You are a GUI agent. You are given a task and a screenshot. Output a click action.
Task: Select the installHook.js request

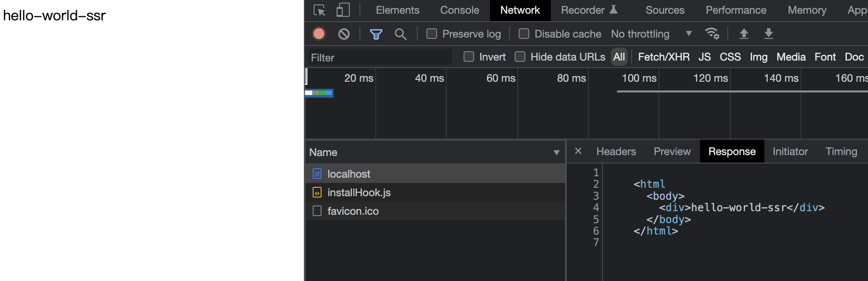[359, 193]
